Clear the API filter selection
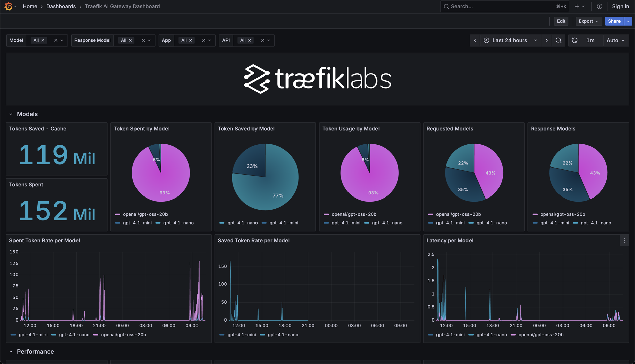 262,40
